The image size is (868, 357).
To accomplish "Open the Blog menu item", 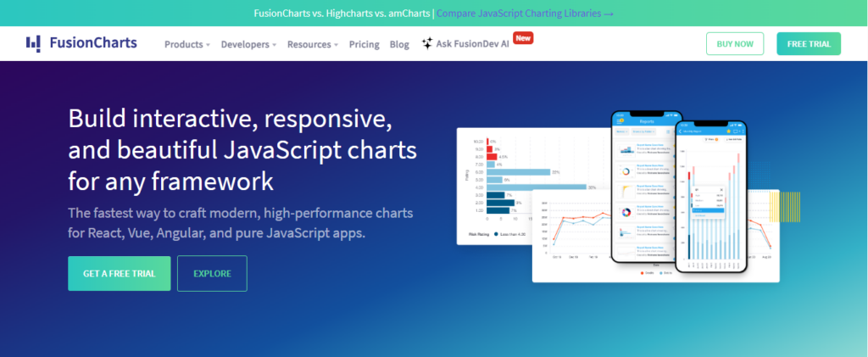I will coord(400,44).
